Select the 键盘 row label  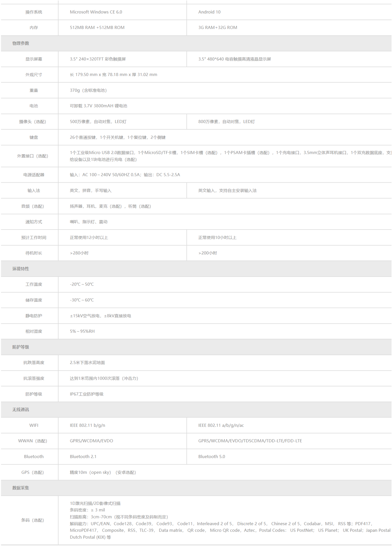pos(34,138)
